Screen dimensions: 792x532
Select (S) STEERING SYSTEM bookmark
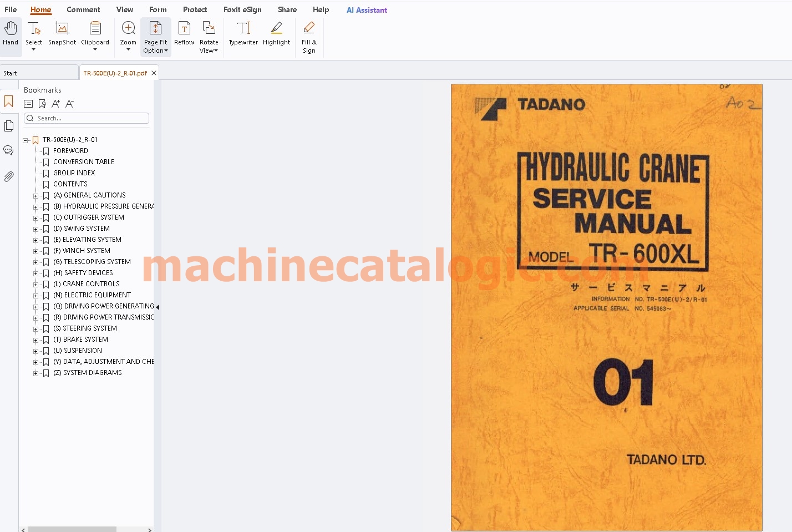coord(85,328)
